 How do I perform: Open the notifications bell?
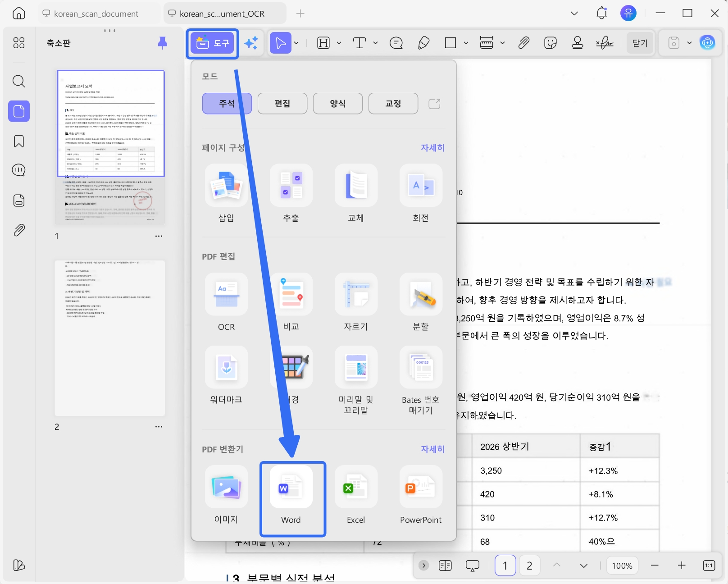(602, 14)
